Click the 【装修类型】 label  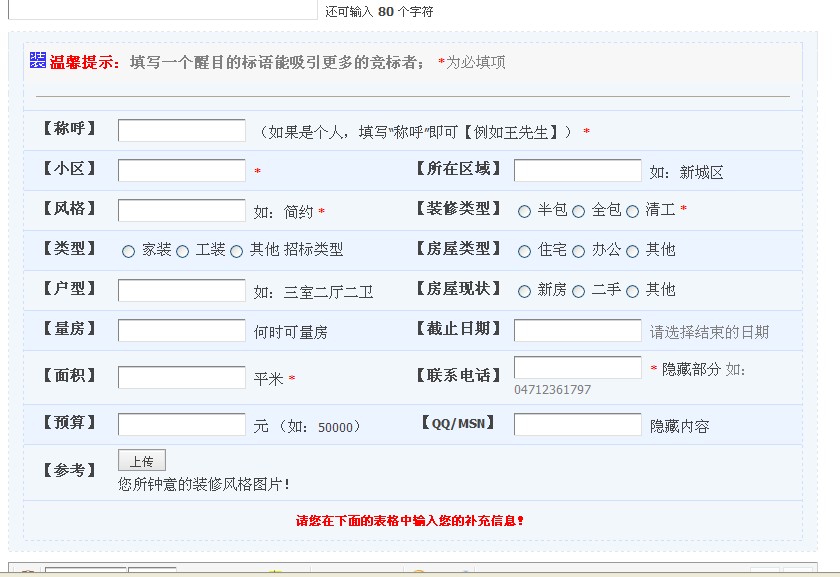click(x=459, y=208)
